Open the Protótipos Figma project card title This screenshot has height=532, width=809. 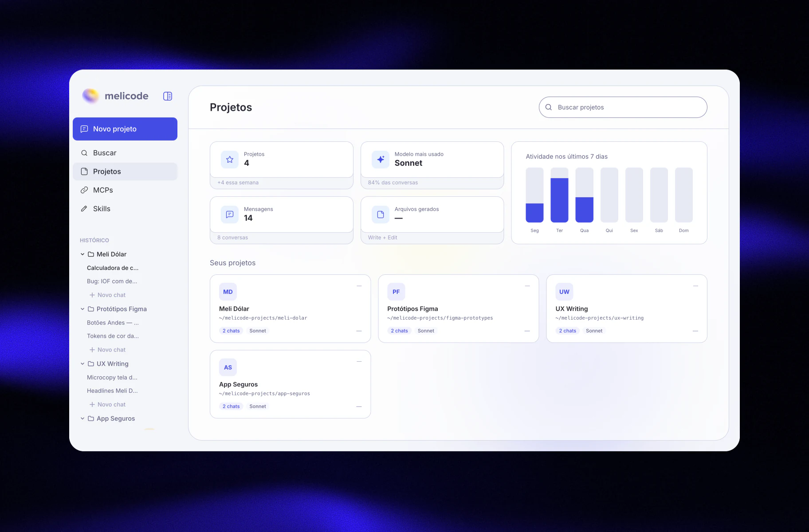tap(412, 309)
